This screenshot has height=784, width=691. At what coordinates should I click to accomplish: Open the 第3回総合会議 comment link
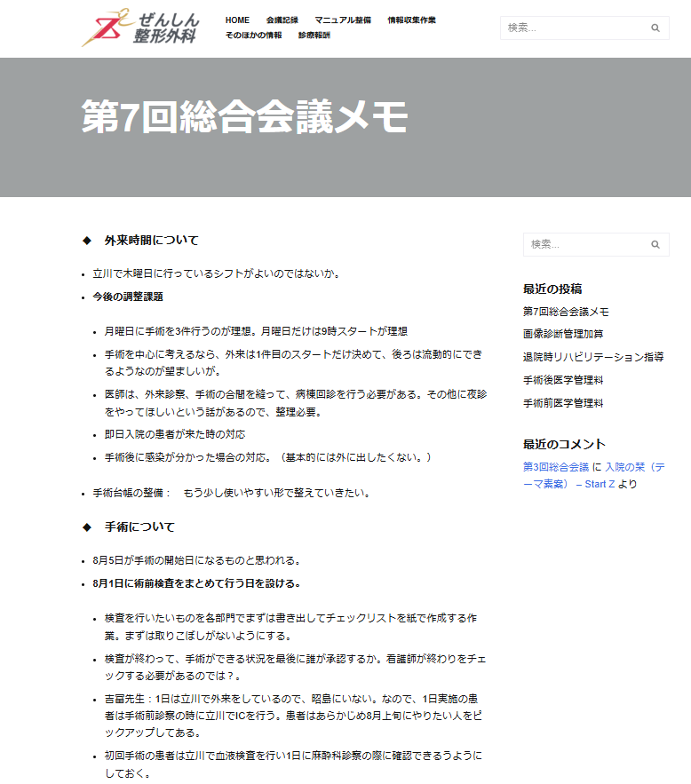[556, 467]
